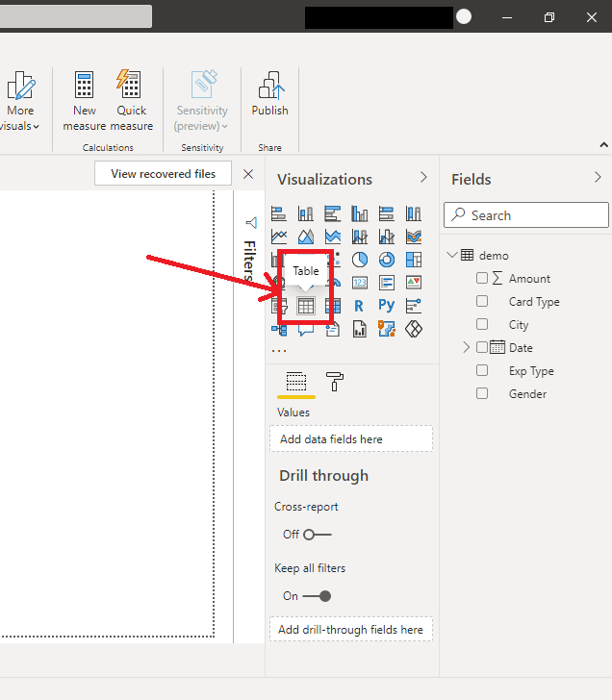The width and height of the screenshot is (612, 700).
Task: Click Quick measure in Calculations
Action: coord(131,101)
